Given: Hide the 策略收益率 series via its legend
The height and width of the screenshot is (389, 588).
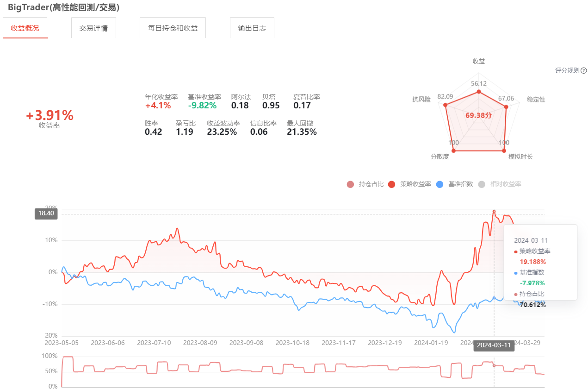Looking at the screenshot, I should pos(409,184).
